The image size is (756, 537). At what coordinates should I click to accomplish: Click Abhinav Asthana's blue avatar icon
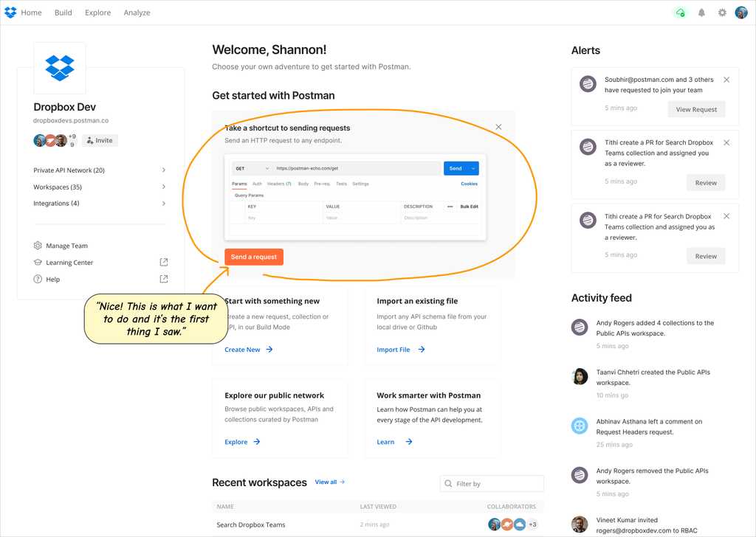[x=580, y=426]
